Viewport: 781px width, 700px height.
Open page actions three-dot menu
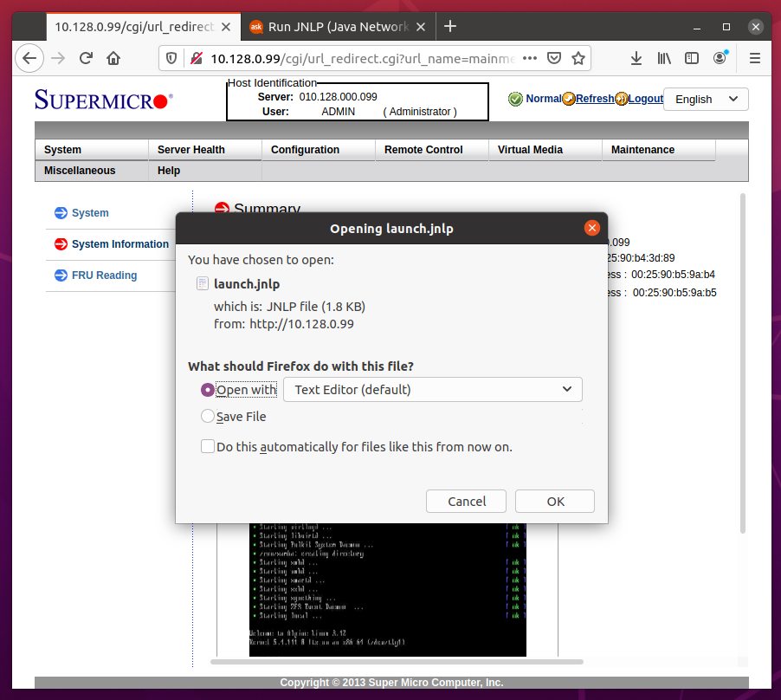point(530,58)
